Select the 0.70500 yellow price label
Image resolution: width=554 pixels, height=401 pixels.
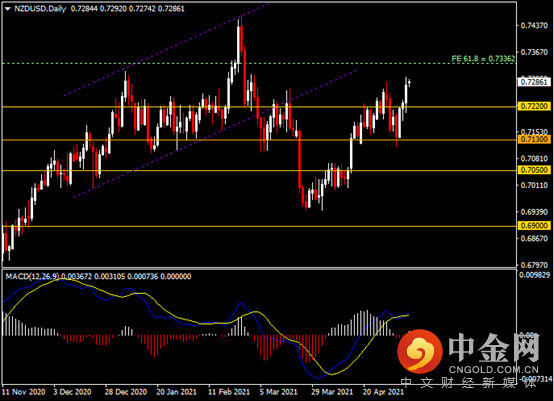point(534,170)
